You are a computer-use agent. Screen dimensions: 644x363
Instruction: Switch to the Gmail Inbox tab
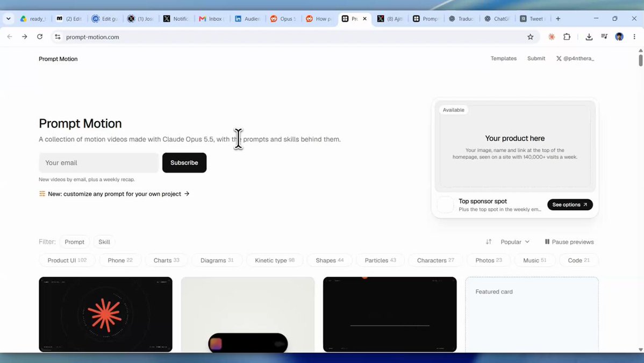(x=211, y=18)
